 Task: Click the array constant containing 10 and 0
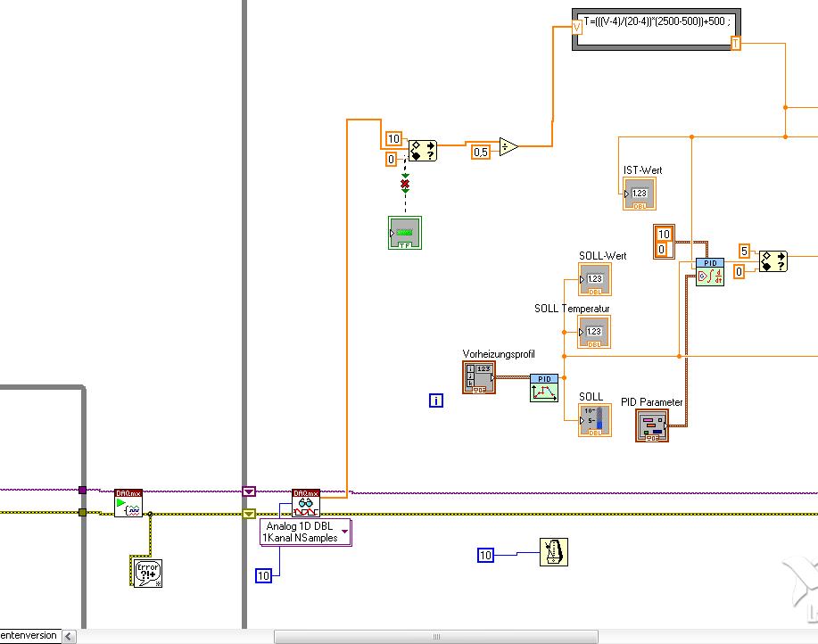[664, 242]
